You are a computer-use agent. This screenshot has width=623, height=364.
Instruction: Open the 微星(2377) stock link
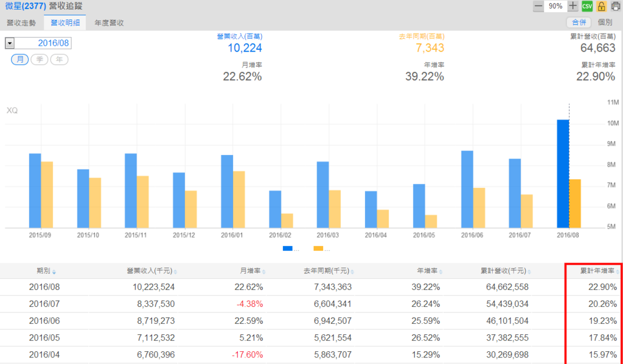tap(26, 6)
